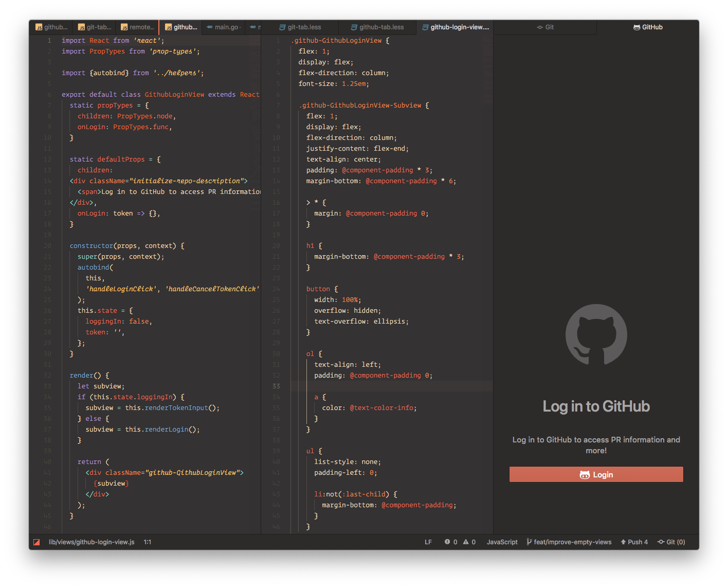Image resolution: width=728 pixels, height=588 pixels.
Task: Click the cursor position indicator 1:1
Action: tap(148, 542)
